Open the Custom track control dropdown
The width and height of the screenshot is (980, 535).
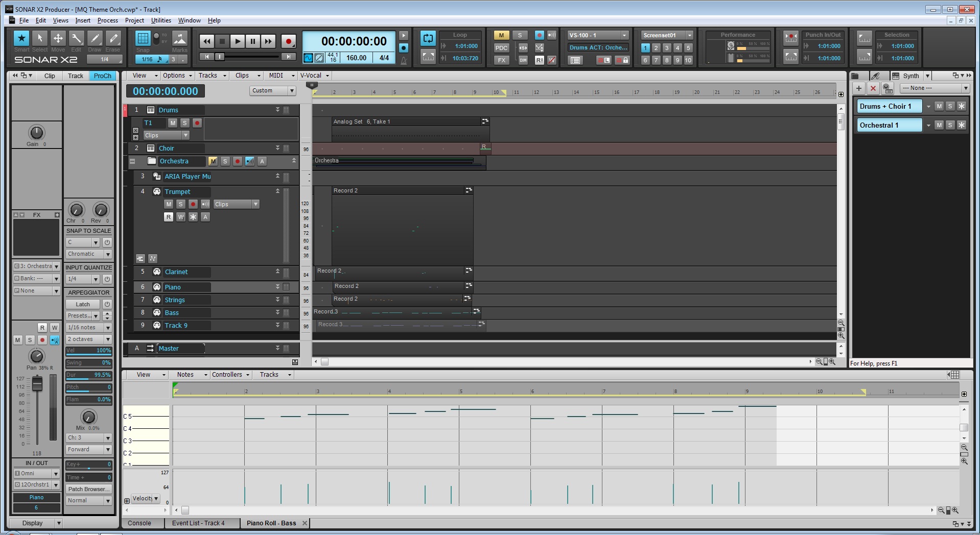273,91
